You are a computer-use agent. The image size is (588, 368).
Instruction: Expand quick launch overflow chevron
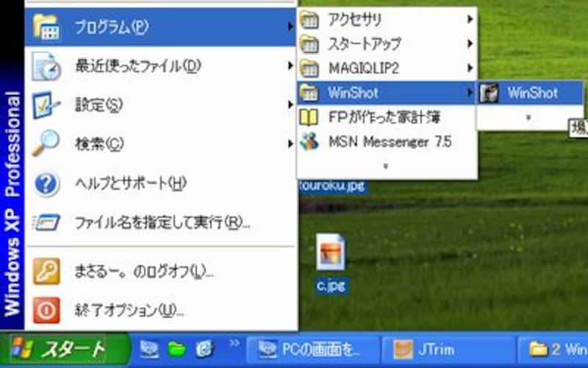(234, 342)
